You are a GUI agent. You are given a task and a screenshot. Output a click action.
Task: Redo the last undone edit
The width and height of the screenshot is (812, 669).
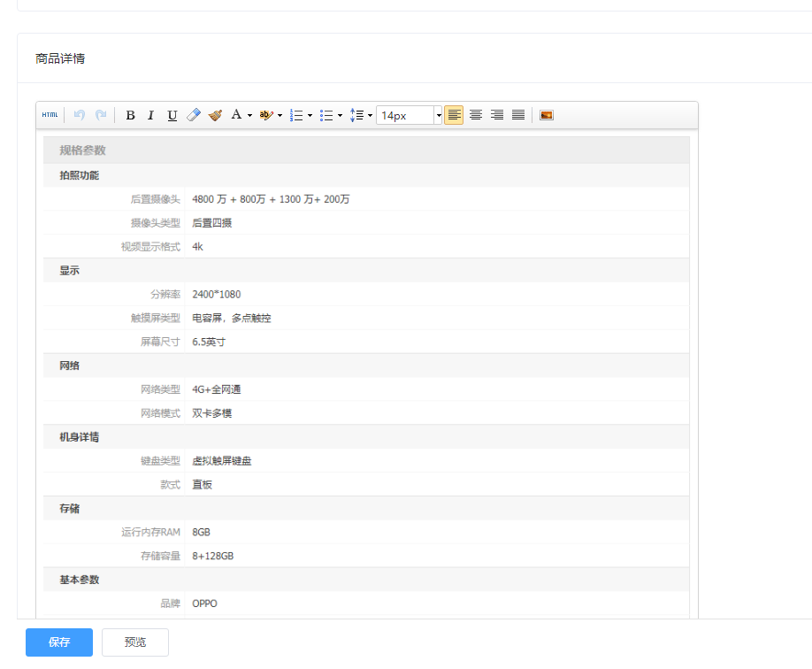click(x=101, y=115)
